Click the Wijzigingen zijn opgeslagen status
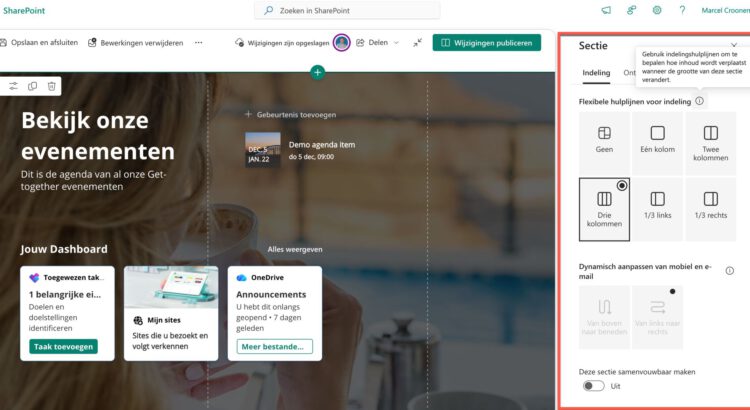Screen dimensions: 750x410 [282, 43]
